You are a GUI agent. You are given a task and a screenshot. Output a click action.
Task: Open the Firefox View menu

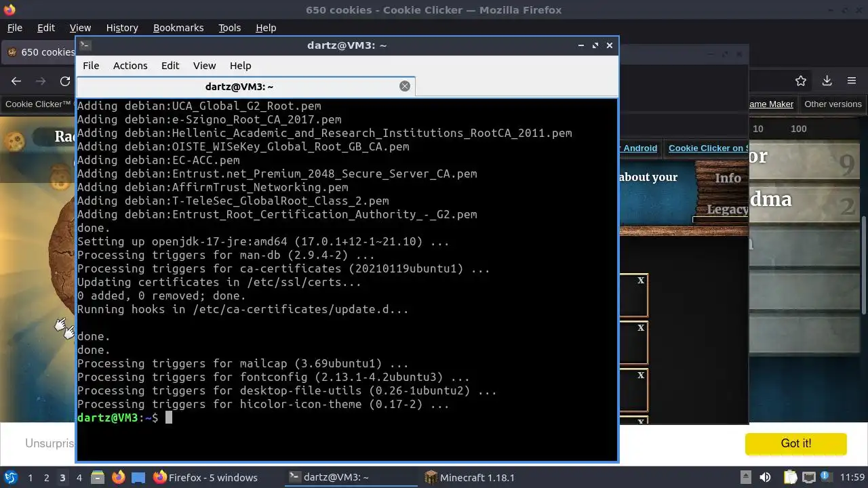tap(80, 28)
